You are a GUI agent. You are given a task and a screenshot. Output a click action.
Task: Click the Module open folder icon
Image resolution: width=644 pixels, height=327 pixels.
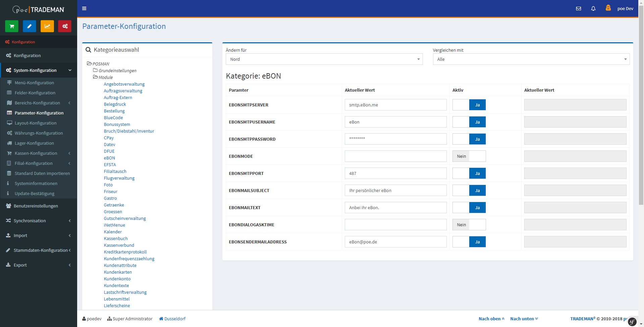click(x=96, y=77)
